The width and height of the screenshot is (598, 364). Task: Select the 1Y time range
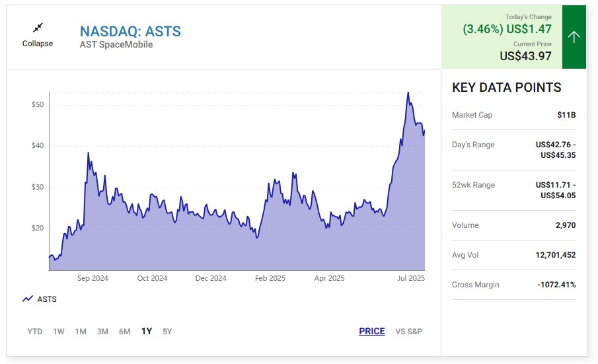147,331
